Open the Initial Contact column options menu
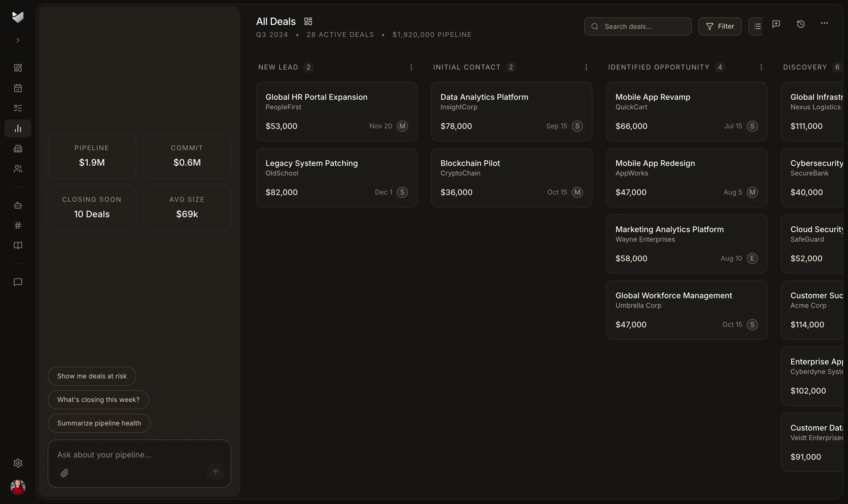The image size is (848, 504). coord(586,67)
